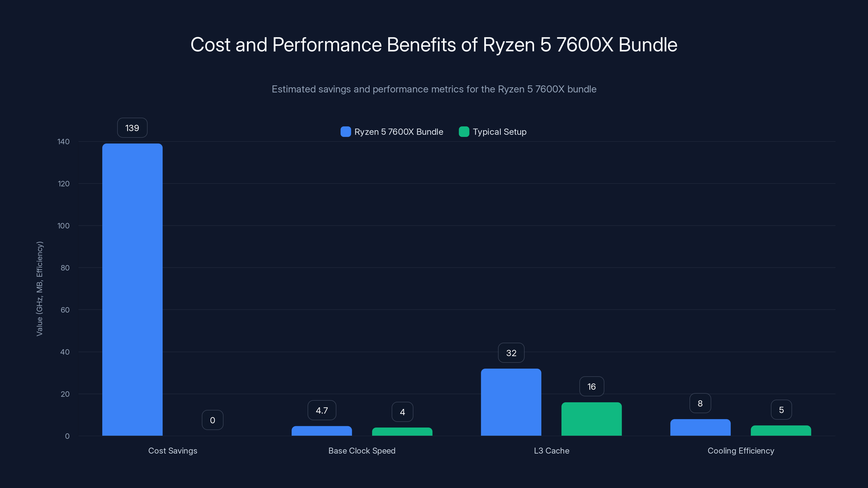Toggle the Typical Setup series visibility
Image resolution: width=868 pixels, height=488 pixels.
click(493, 132)
